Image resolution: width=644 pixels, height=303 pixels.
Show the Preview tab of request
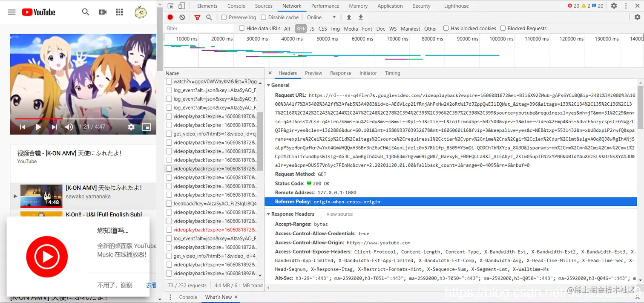(313, 73)
